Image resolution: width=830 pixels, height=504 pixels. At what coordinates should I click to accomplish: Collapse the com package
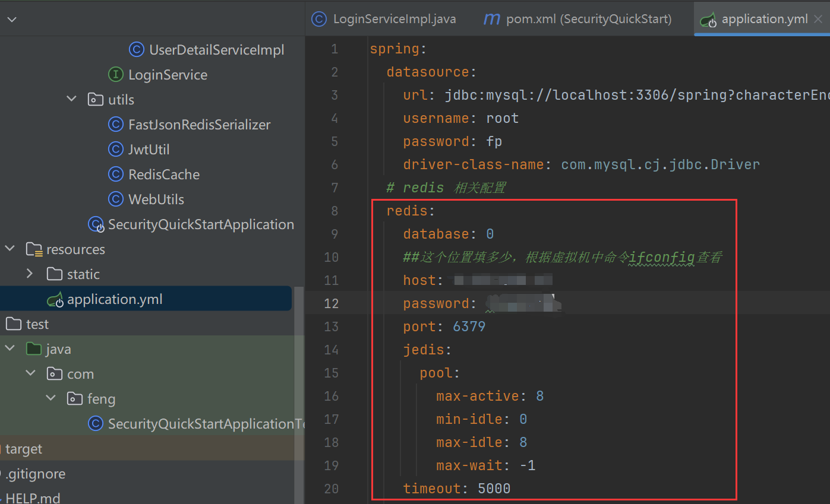tap(30, 373)
